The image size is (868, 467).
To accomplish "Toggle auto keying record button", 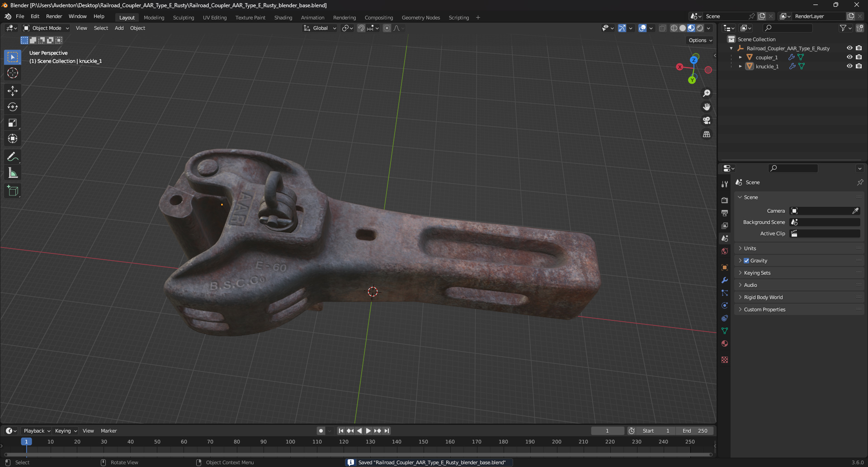I will [x=321, y=431].
